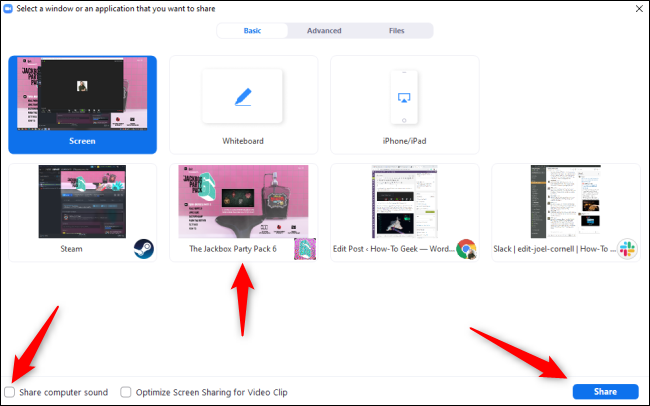Click the Steam app badge icon
The width and height of the screenshot is (650, 406).
[x=143, y=249]
